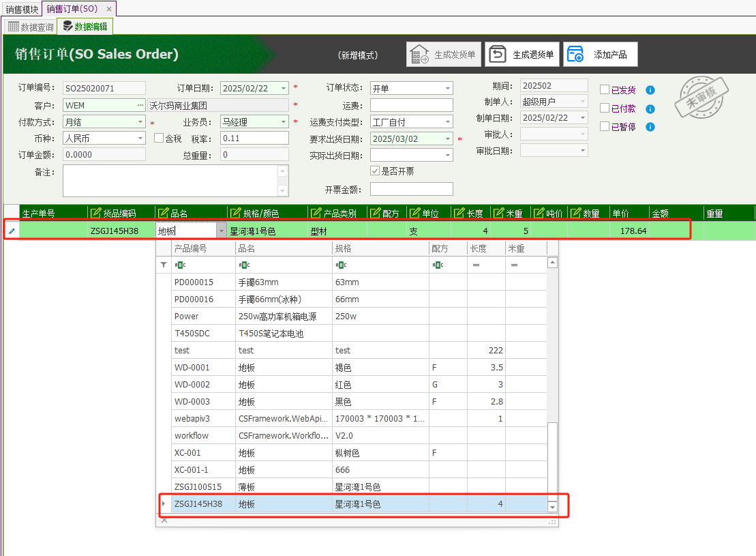Click the lookup list scrollbar thumb
756x556 pixels.
pos(553,461)
